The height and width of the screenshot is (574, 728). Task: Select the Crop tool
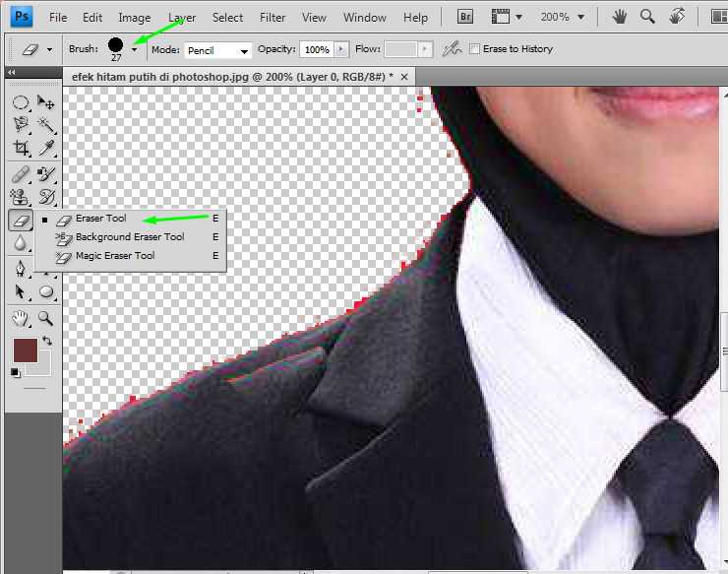click(20, 148)
